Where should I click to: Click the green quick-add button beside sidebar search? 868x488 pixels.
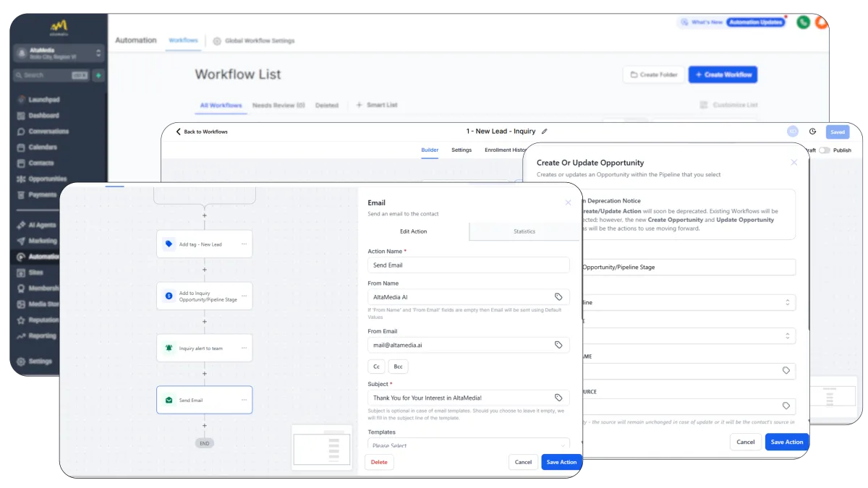pyautogui.click(x=98, y=75)
